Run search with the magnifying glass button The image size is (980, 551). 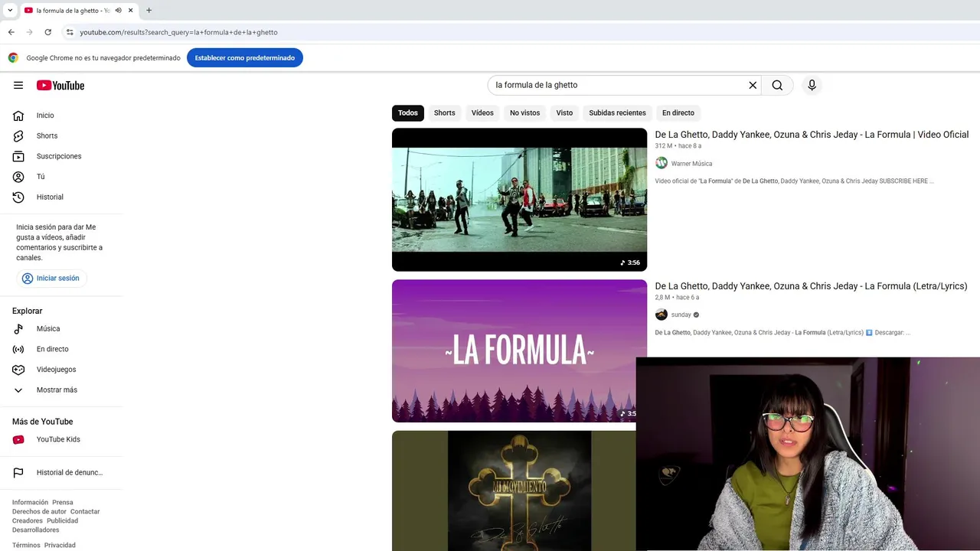click(x=777, y=85)
